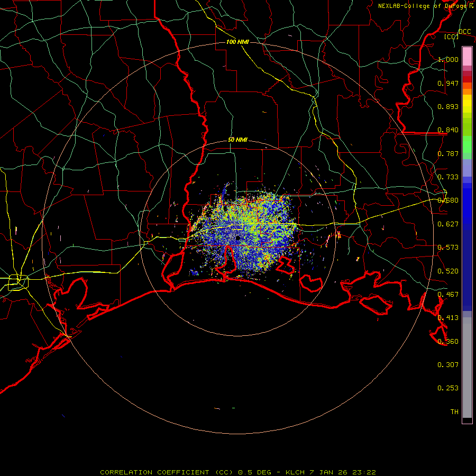Select the 0.733 value on the color scale
This screenshot has height=476, width=476.
pos(448,177)
